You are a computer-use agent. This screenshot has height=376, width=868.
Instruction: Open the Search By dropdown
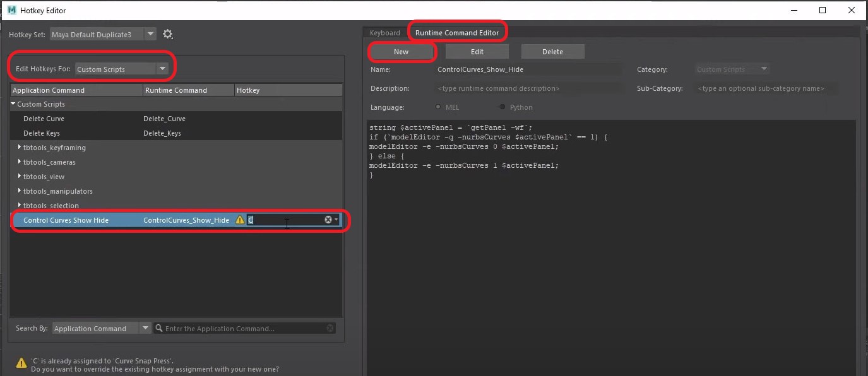coord(145,328)
